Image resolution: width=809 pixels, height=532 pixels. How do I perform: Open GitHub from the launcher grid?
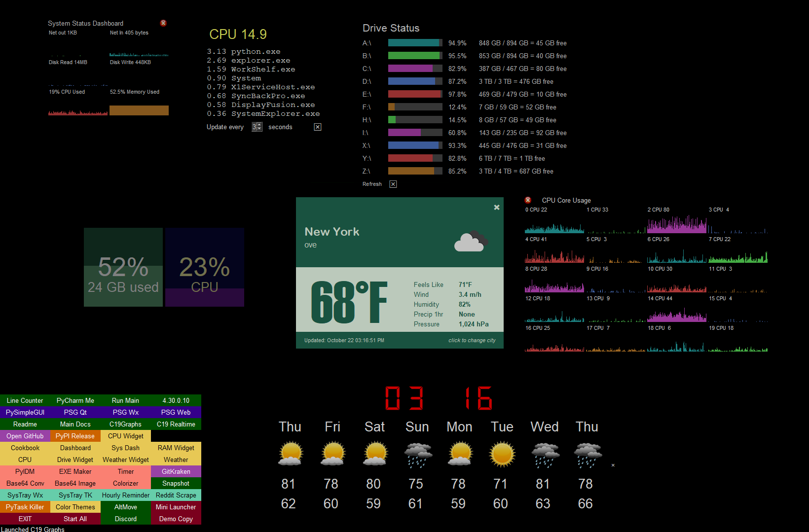25,436
